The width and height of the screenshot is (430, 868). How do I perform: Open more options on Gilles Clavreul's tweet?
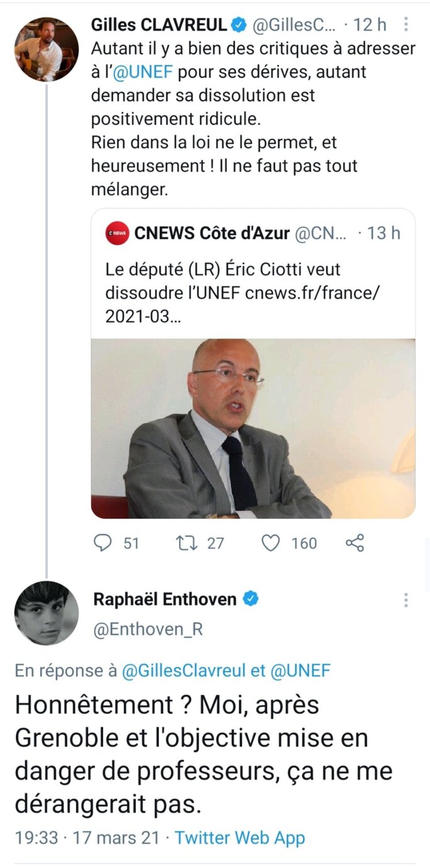point(406,25)
